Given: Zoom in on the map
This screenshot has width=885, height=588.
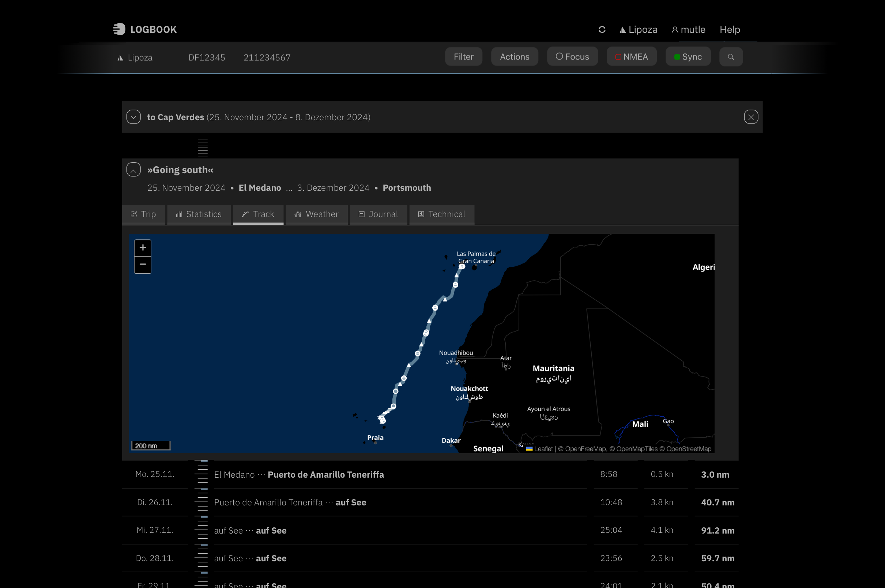Looking at the screenshot, I should tap(143, 247).
